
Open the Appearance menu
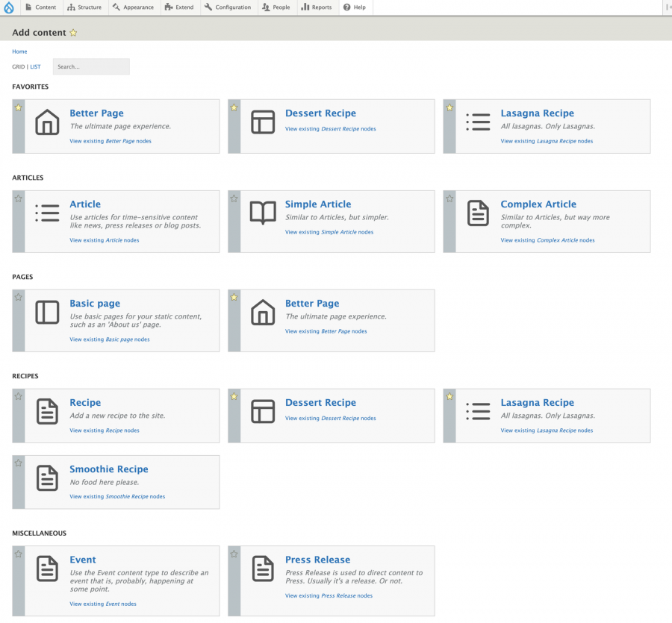(x=134, y=7)
